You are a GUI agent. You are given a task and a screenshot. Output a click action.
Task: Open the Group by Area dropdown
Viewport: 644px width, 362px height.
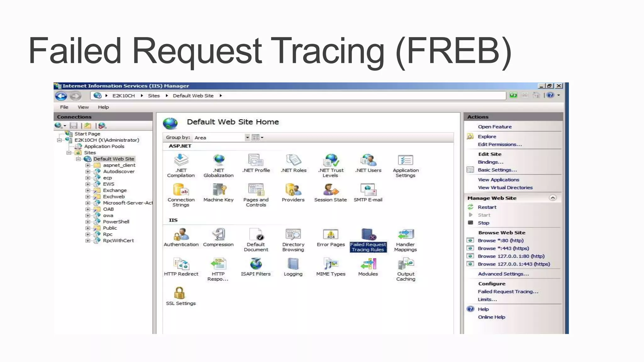(x=247, y=138)
